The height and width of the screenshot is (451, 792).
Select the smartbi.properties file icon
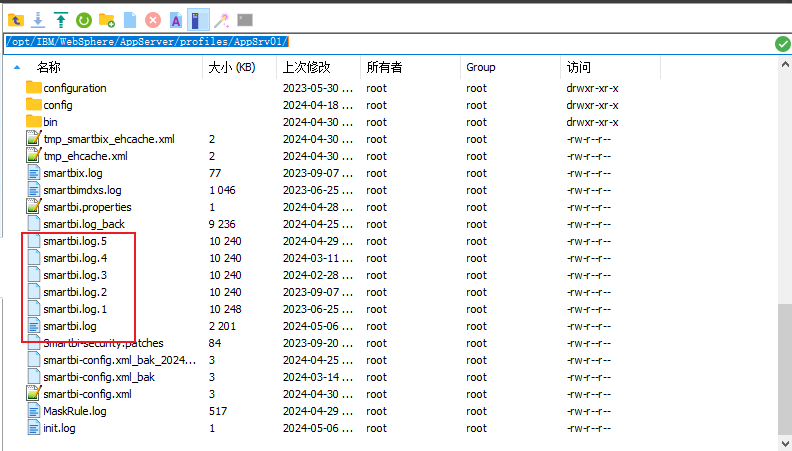pos(33,207)
